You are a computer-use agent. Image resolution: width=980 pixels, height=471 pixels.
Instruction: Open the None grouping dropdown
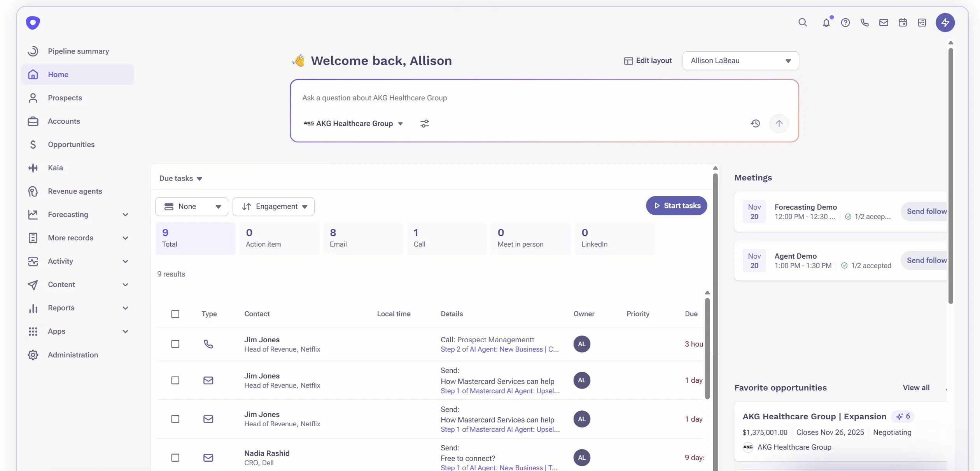191,207
